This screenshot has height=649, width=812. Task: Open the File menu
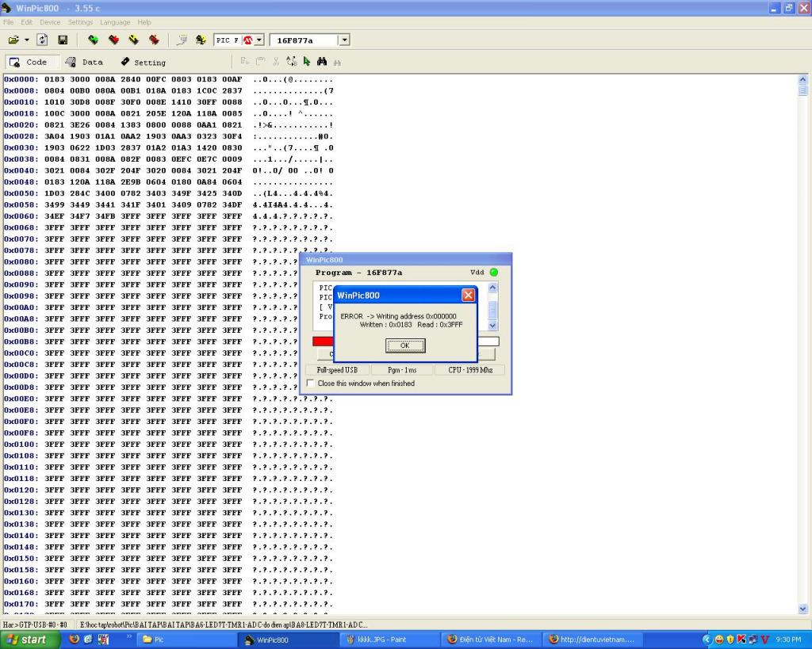(x=8, y=22)
